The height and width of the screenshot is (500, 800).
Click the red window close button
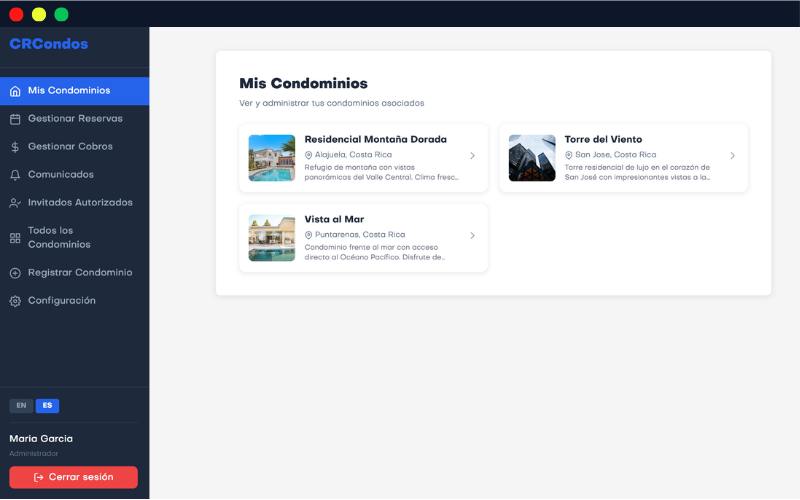pos(16,14)
